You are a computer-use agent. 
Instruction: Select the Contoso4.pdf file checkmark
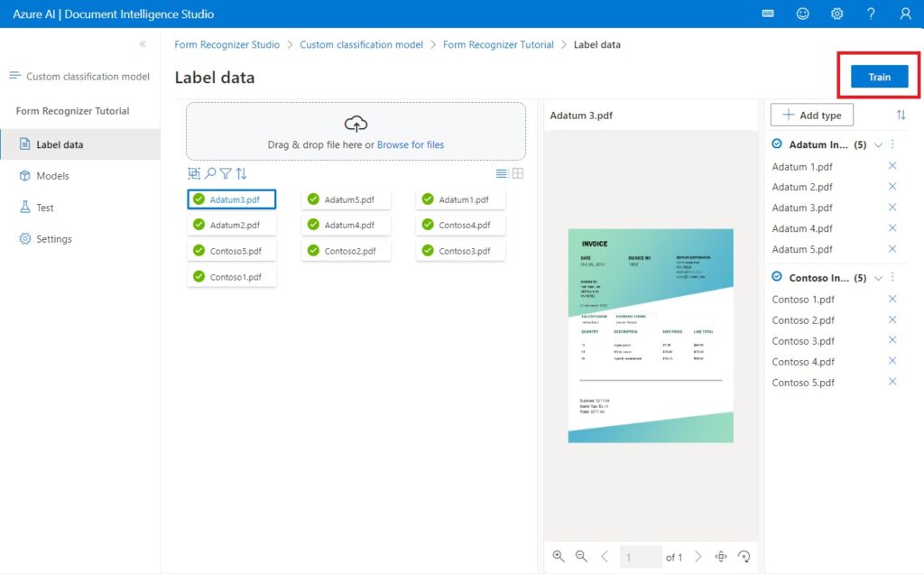point(428,225)
